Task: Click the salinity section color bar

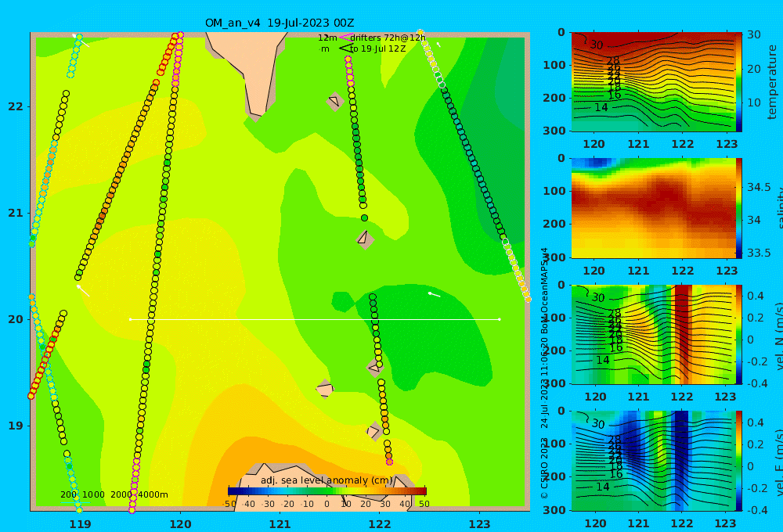Action: (x=739, y=208)
